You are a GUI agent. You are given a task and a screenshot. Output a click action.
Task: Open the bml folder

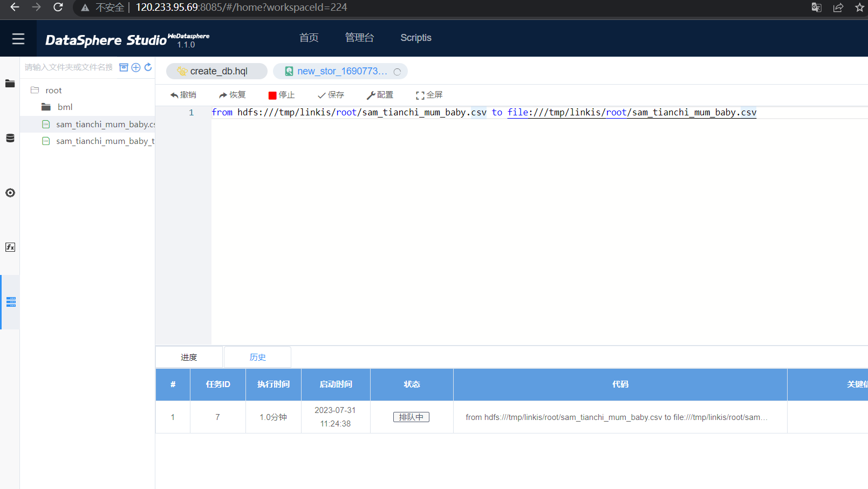pos(65,107)
